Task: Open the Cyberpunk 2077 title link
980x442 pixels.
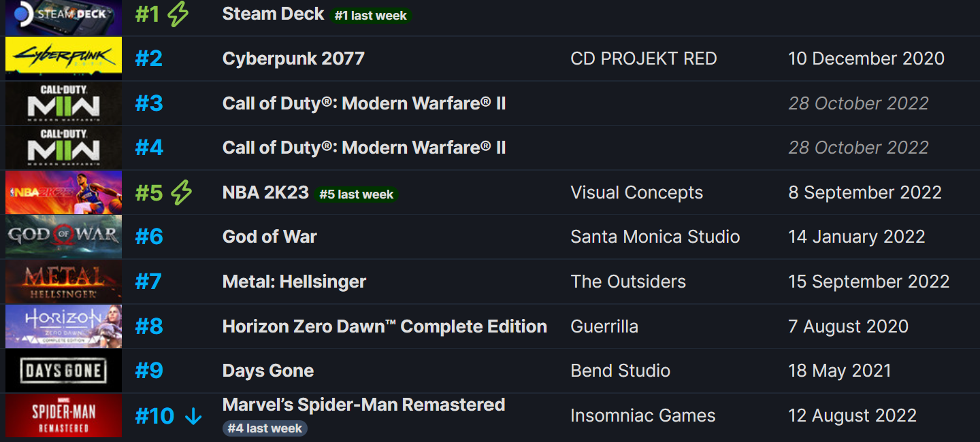Action: coord(293,58)
